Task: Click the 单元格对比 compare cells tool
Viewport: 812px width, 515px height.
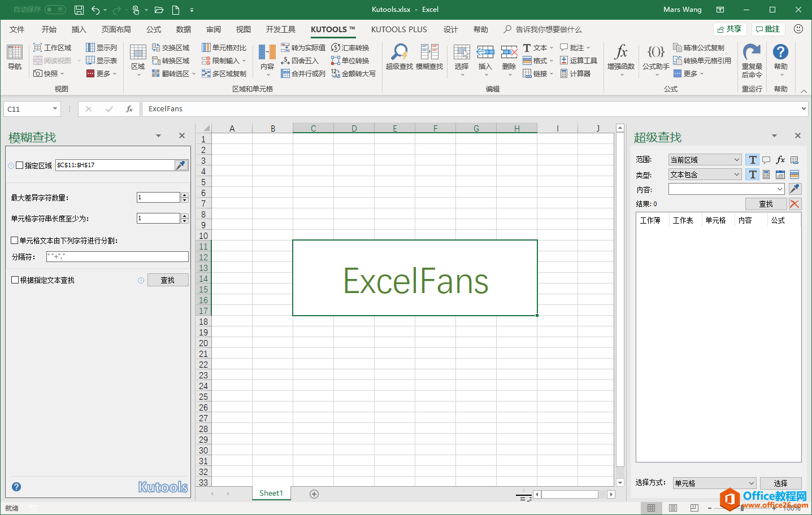Action: point(224,47)
